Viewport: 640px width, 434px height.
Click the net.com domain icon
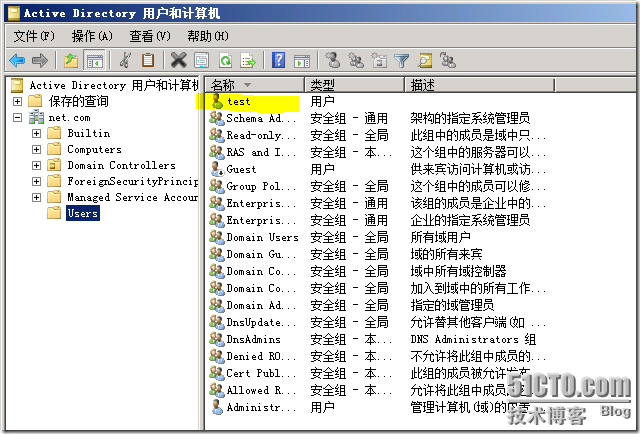[37, 118]
